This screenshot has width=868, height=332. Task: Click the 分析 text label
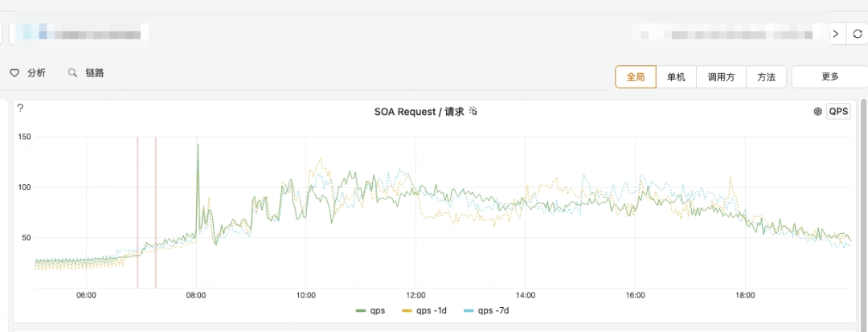pyautogui.click(x=36, y=73)
